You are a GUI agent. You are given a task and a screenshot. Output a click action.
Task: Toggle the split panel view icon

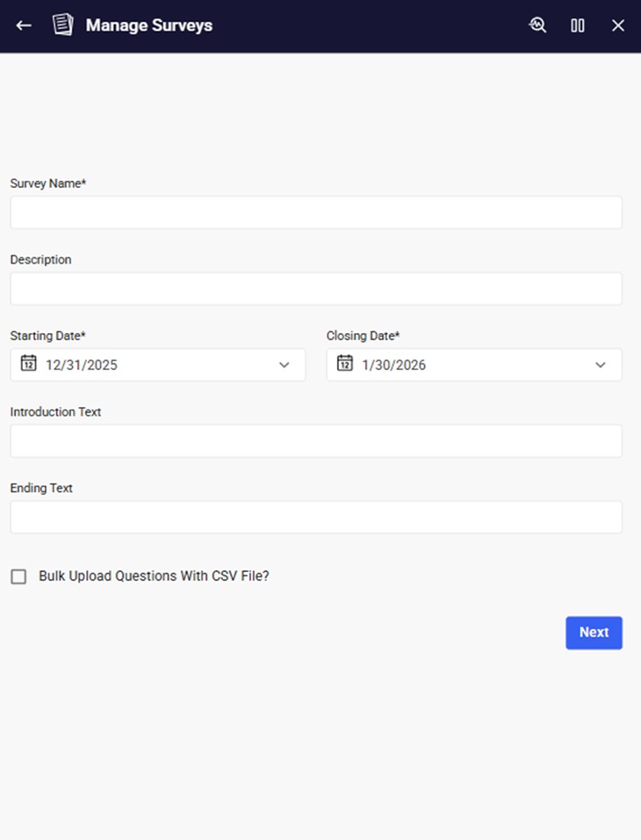[578, 25]
